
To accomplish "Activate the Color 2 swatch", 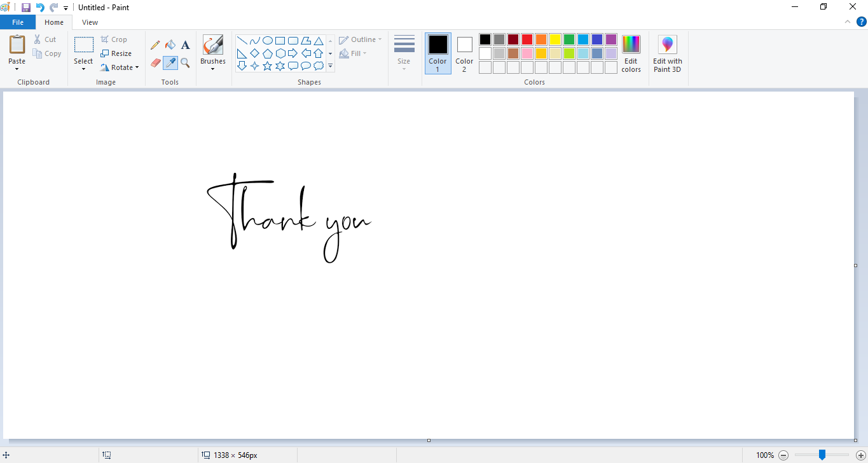I will coord(464,53).
